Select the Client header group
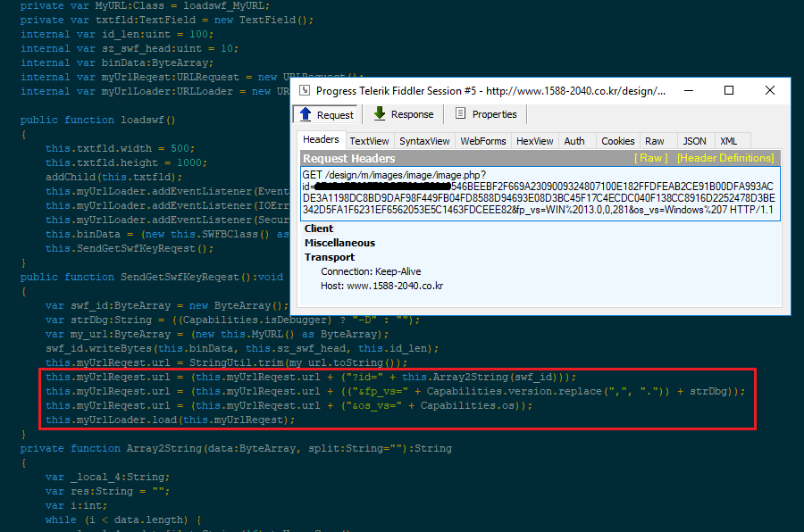Image resolution: width=804 pixels, height=532 pixels. pyautogui.click(x=318, y=229)
